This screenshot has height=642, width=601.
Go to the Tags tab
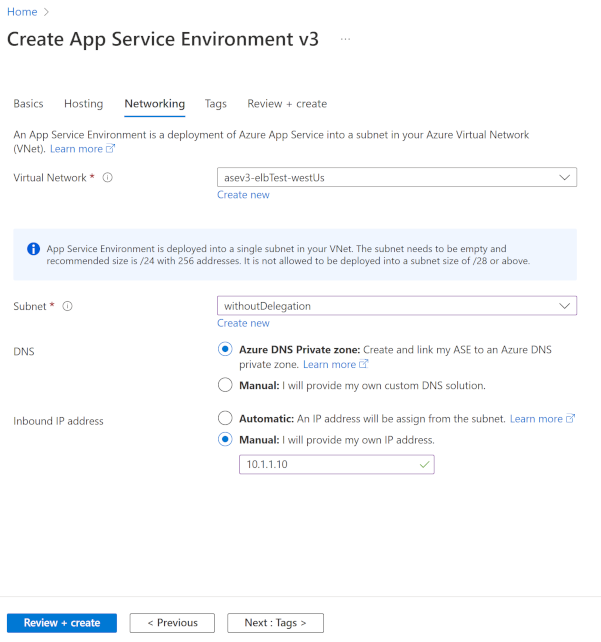coord(215,104)
